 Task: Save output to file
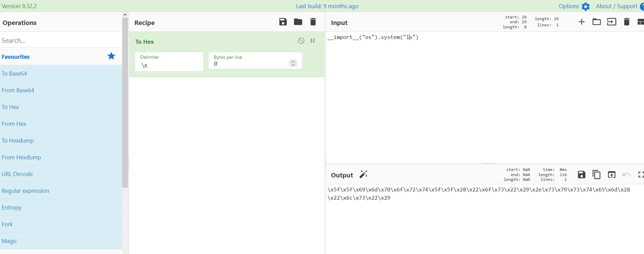click(582, 175)
